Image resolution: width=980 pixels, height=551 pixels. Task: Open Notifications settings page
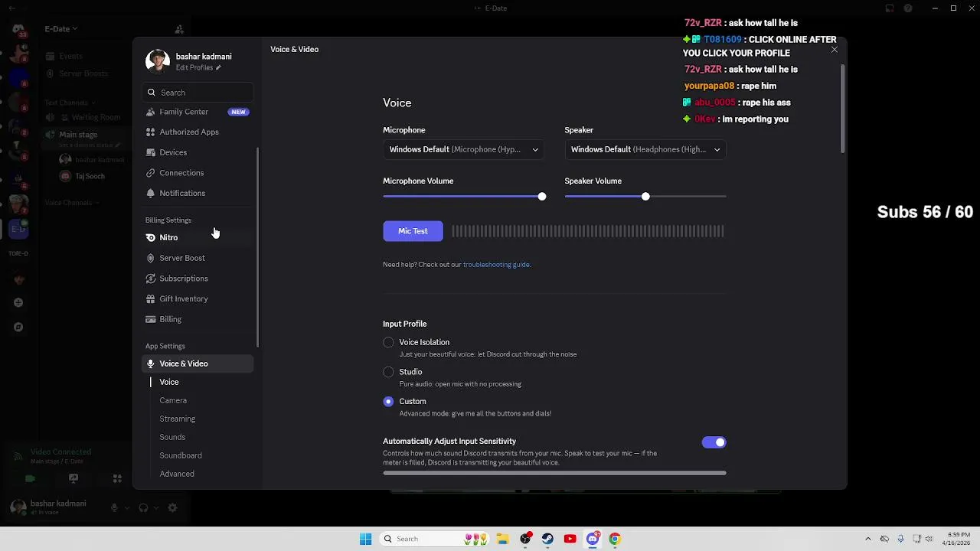(198, 193)
